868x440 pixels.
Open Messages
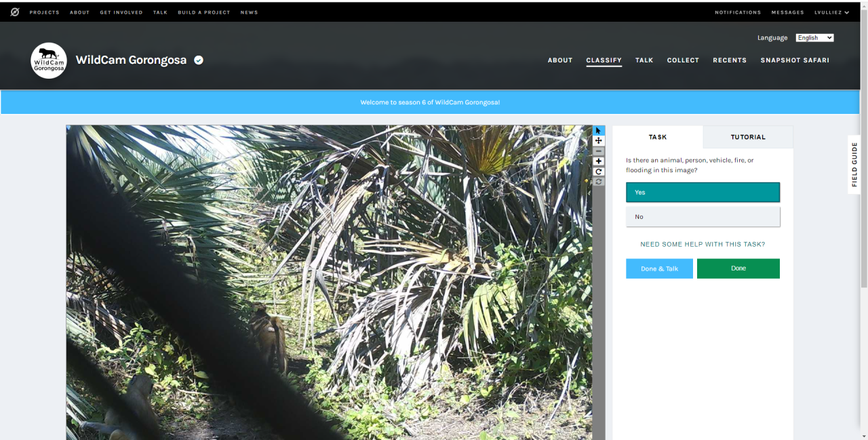787,12
